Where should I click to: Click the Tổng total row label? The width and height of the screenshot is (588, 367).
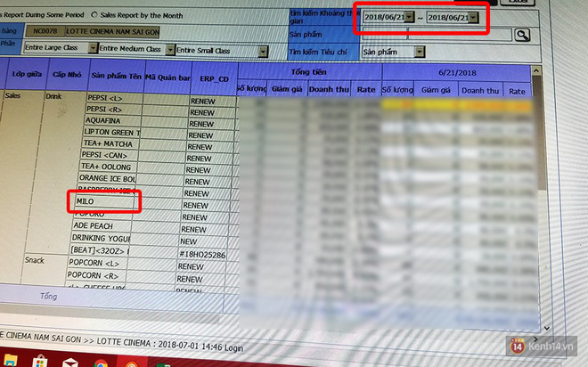(49, 296)
